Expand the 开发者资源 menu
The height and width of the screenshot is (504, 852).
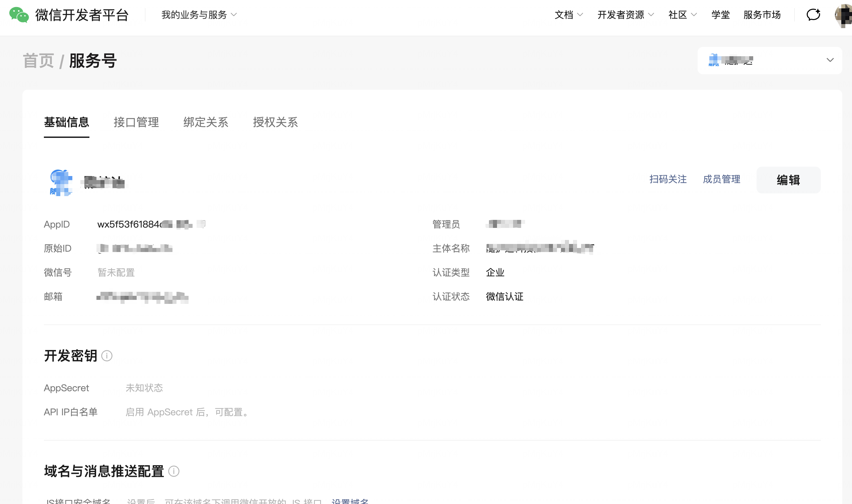(625, 15)
